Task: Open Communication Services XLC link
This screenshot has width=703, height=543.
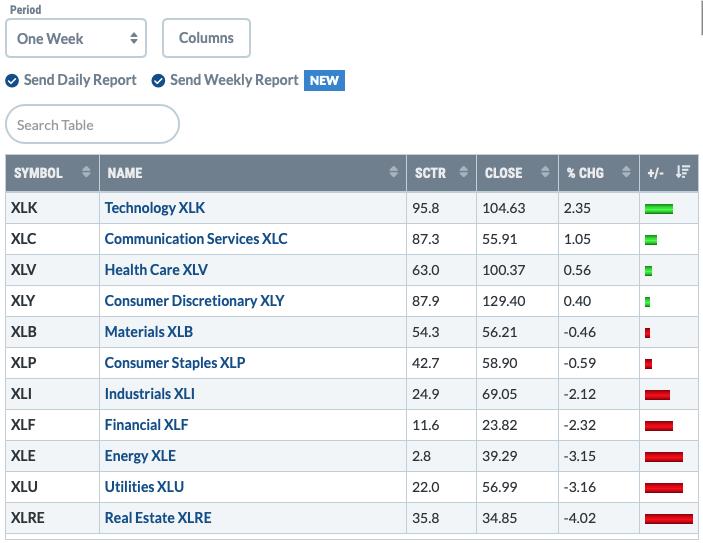Action: 196,239
